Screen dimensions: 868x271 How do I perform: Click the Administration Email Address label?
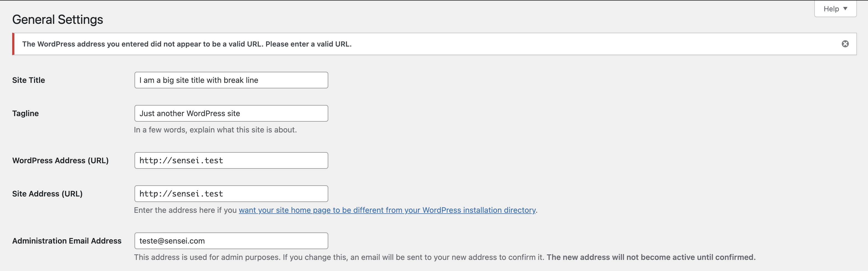click(66, 241)
